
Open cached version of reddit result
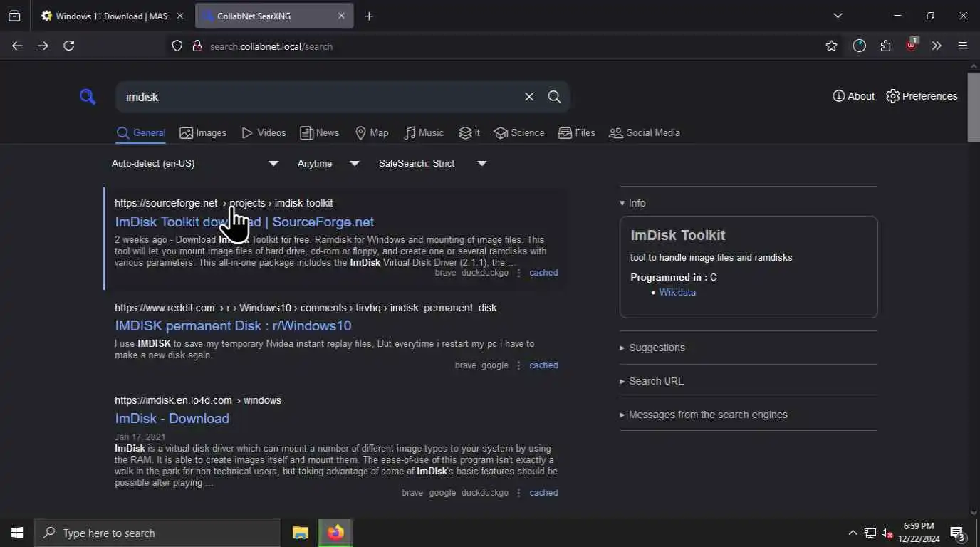(x=543, y=365)
